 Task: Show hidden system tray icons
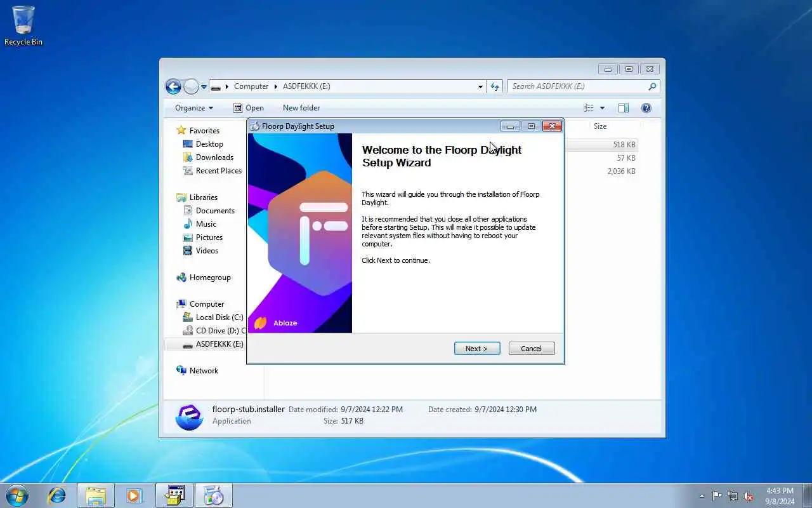tap(702, 496)
